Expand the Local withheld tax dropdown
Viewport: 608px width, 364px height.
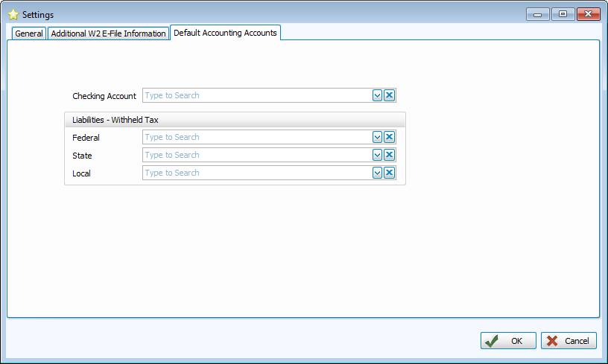tap(377, 173)
